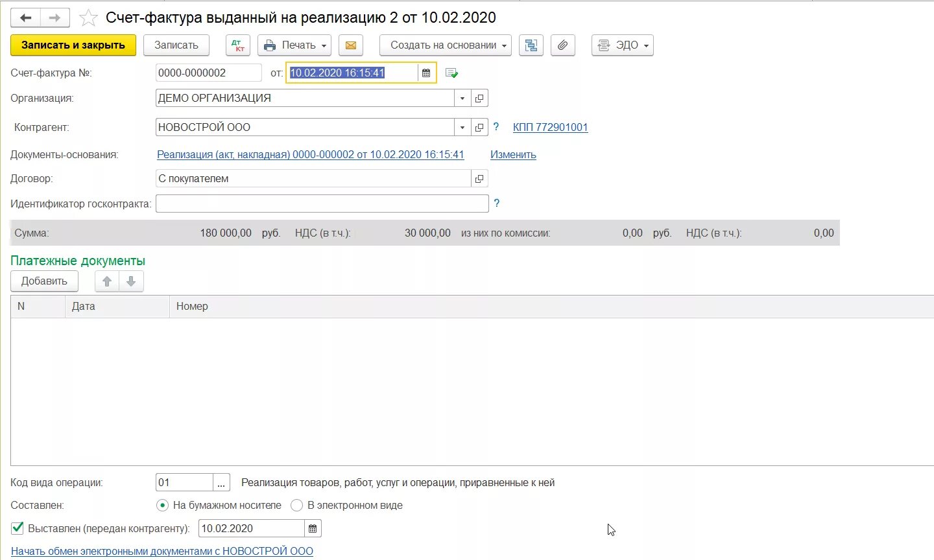This screenshot has width=934, height=560.
Task: Click the Выставлен date field 10.02.2020
Action: pyautogui.click(x=252, y=529)
